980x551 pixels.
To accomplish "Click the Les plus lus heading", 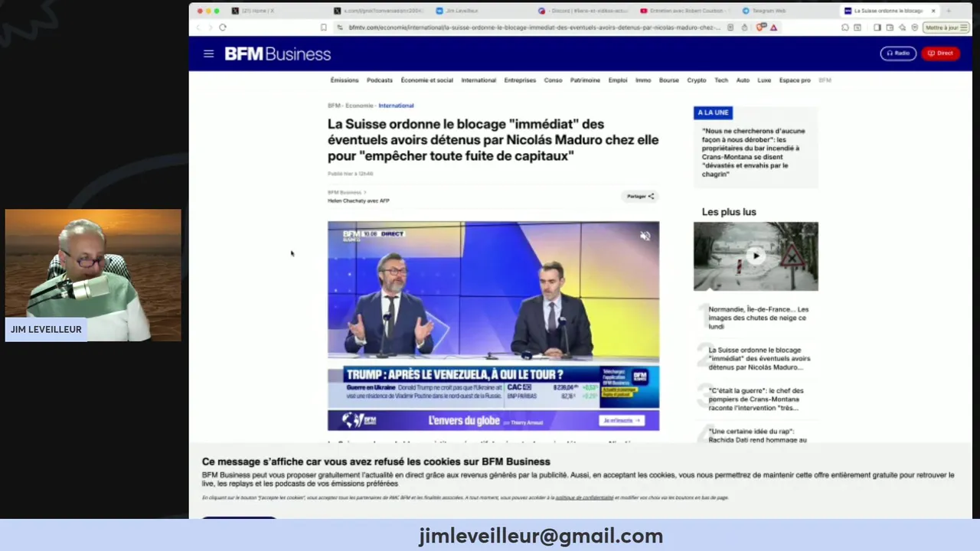I will (729, 212).
